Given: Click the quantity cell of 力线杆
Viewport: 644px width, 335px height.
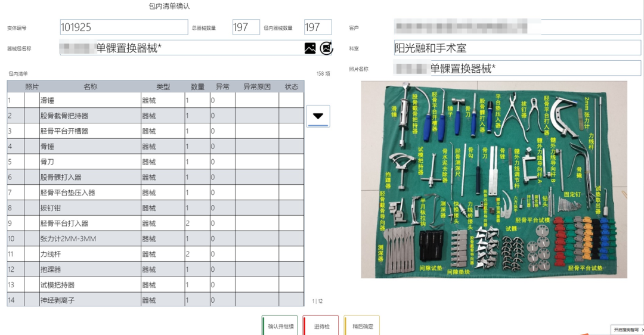Looking at the screenshot, I should click(197, 254).
